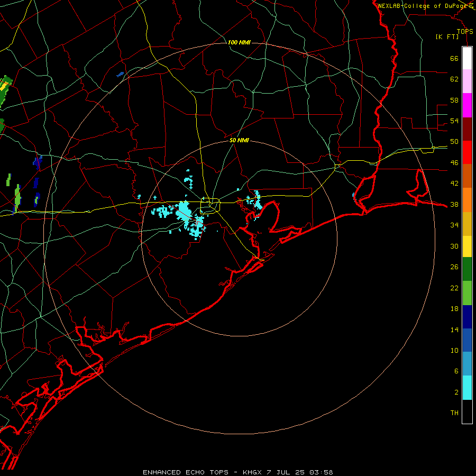Click the legend value '38'

[x=454, y=205]
